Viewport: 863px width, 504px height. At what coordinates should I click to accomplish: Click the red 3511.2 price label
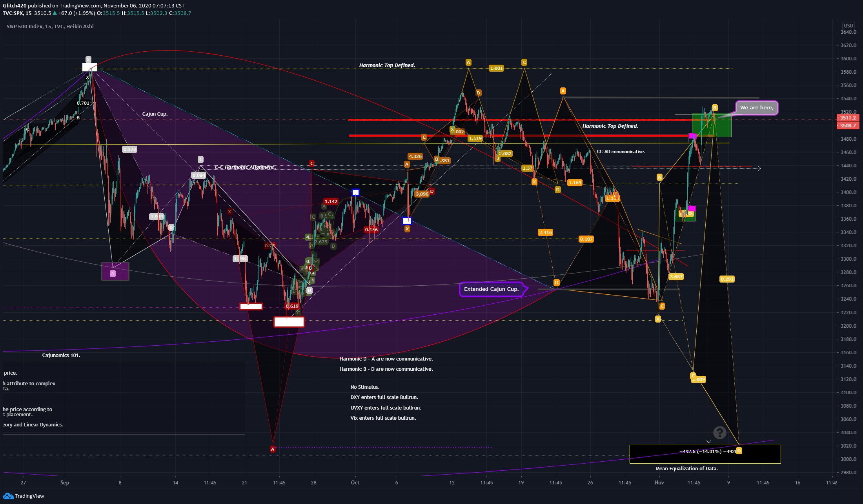pyautogui.click(x=848, y=118)
